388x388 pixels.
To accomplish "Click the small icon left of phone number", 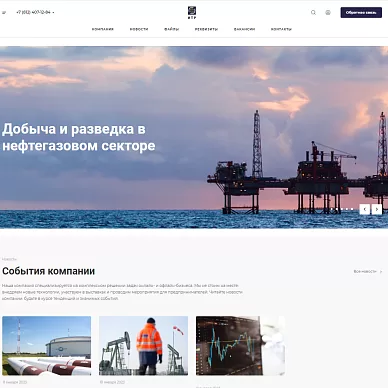I will [4, 13].
